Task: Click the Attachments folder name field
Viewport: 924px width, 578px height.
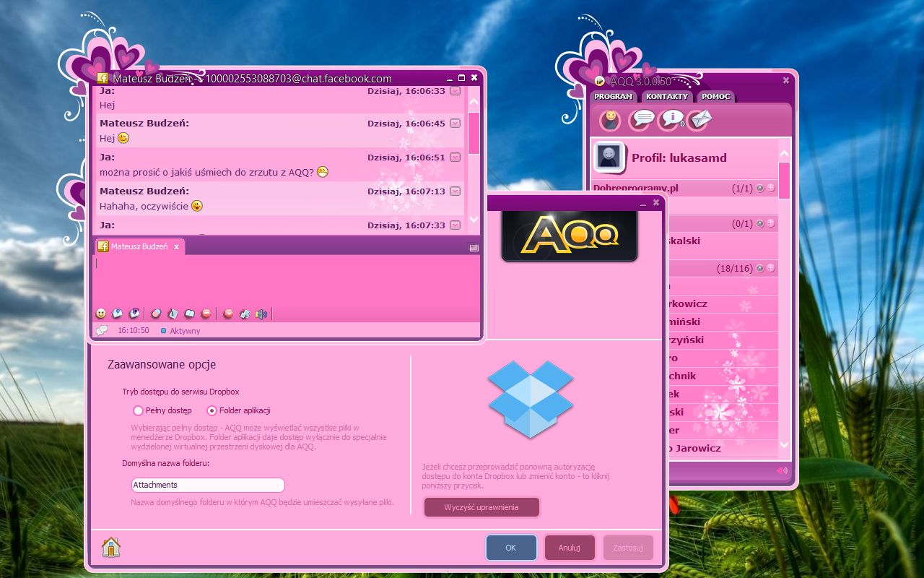Action: point(208,485)
